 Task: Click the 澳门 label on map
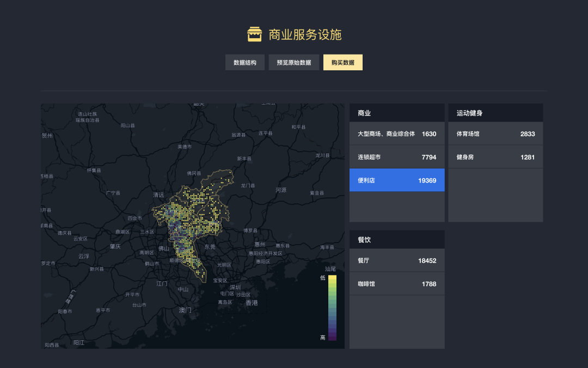(185, 310)
